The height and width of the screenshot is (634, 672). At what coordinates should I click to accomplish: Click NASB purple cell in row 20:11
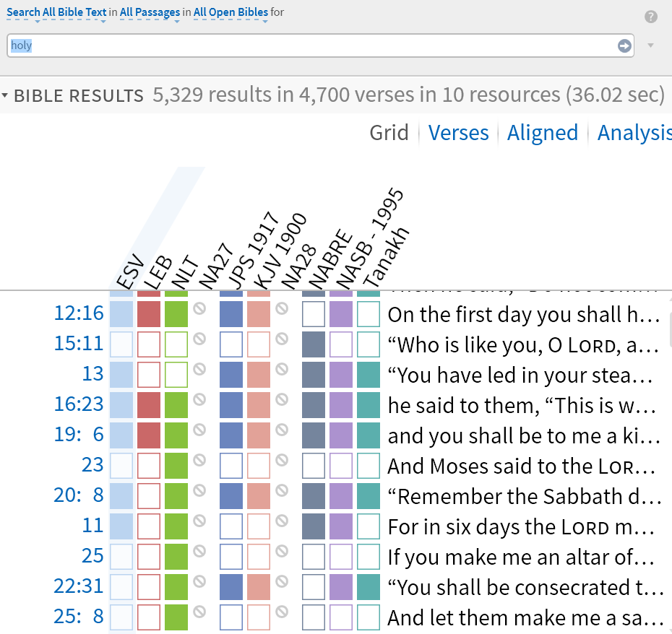(x=341, y=526)
